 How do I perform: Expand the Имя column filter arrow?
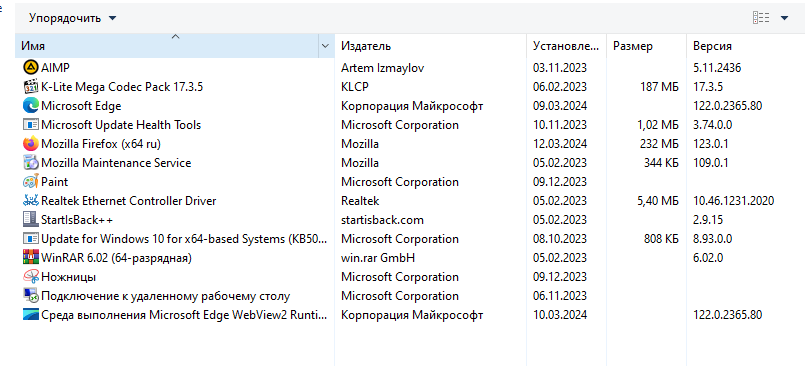(x=325, y=46)
